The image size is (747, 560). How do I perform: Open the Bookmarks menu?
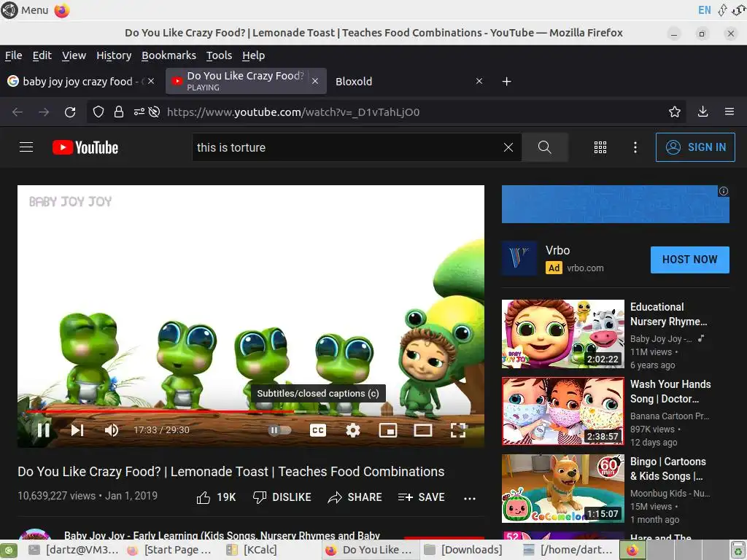[169, 55]
